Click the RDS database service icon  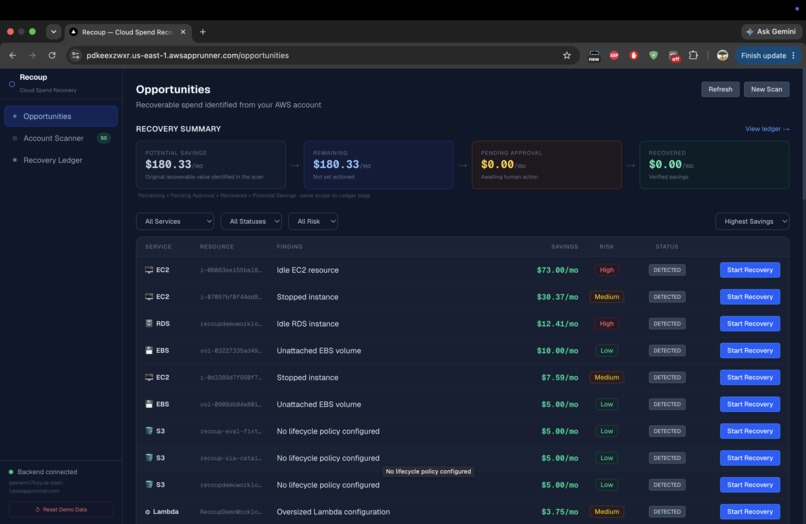tap(149, 323)
